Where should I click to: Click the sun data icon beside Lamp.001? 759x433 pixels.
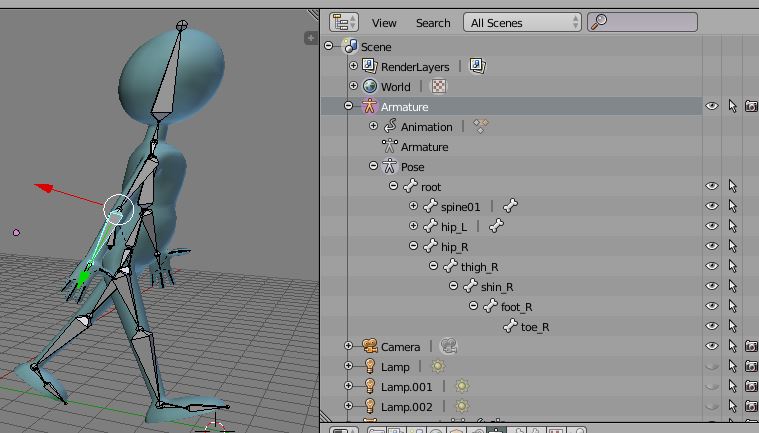click(x=462, y=386)
